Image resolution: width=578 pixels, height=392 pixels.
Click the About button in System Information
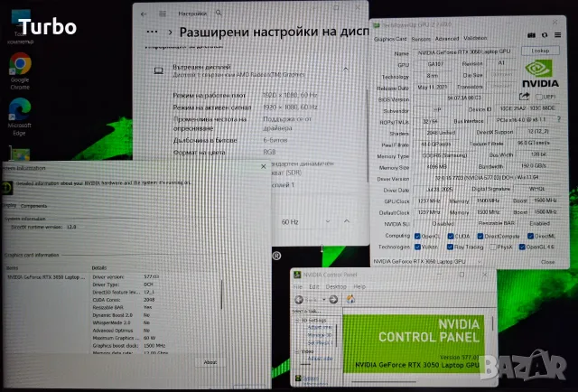tap(210, 362)
